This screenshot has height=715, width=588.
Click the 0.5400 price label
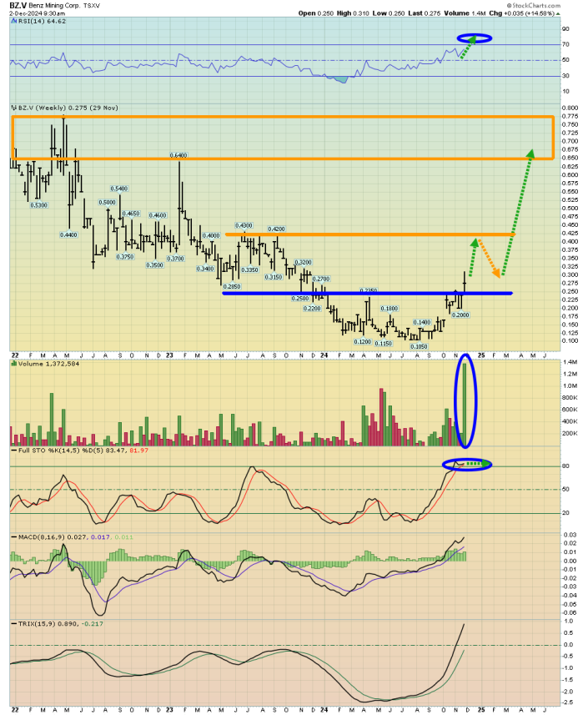[x=119, y=189]
